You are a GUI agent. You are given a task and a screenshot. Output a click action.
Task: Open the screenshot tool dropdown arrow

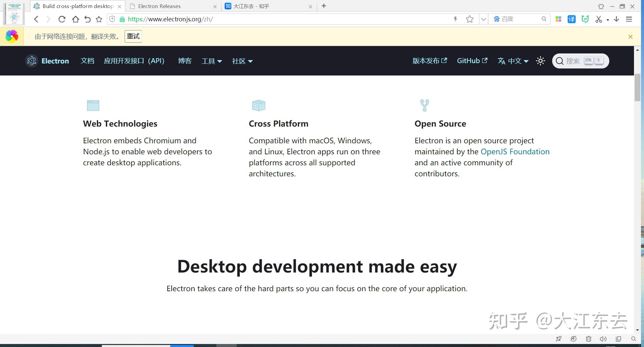click(x=608, y=20)
